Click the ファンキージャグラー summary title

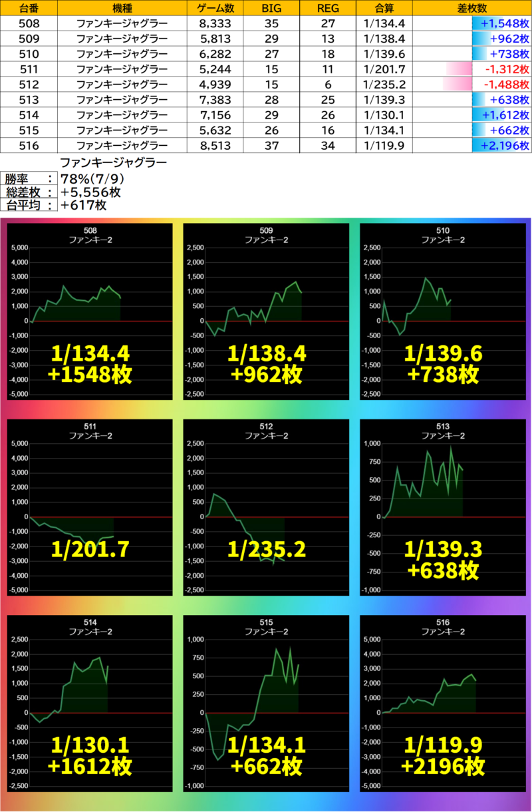(113, 162)
